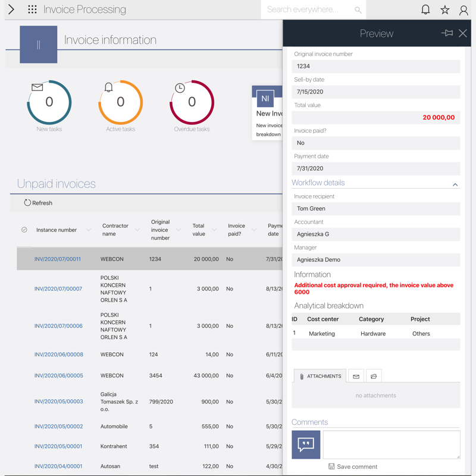
Task: Open the applications grid menu
Action: click(x=32, y=10)
